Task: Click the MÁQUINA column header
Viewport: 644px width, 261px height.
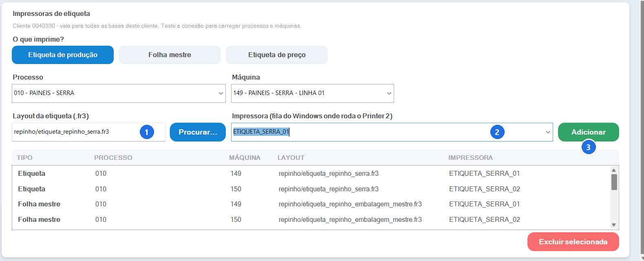Action: pyautogui.click(x=245, y=158)
